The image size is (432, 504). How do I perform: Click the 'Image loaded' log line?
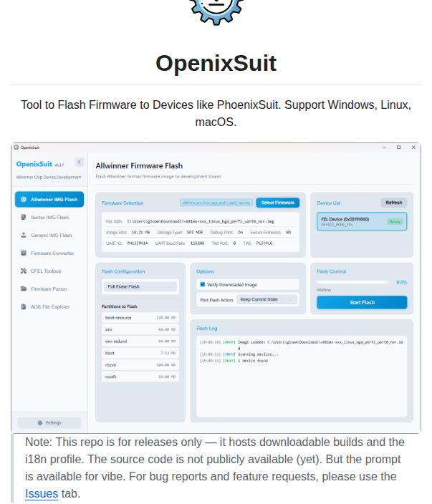pos(302,345)
